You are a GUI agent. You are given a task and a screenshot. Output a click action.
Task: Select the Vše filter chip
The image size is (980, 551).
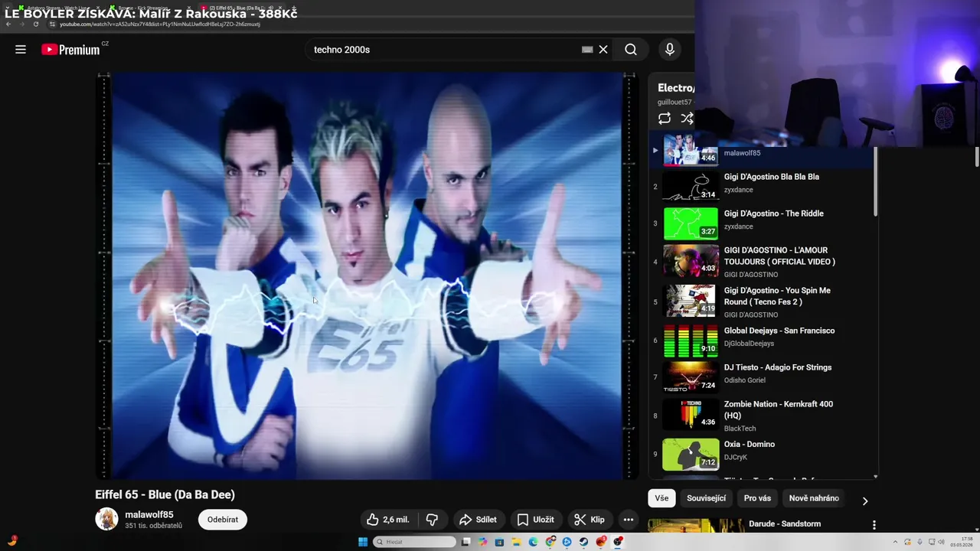(661, 498)
